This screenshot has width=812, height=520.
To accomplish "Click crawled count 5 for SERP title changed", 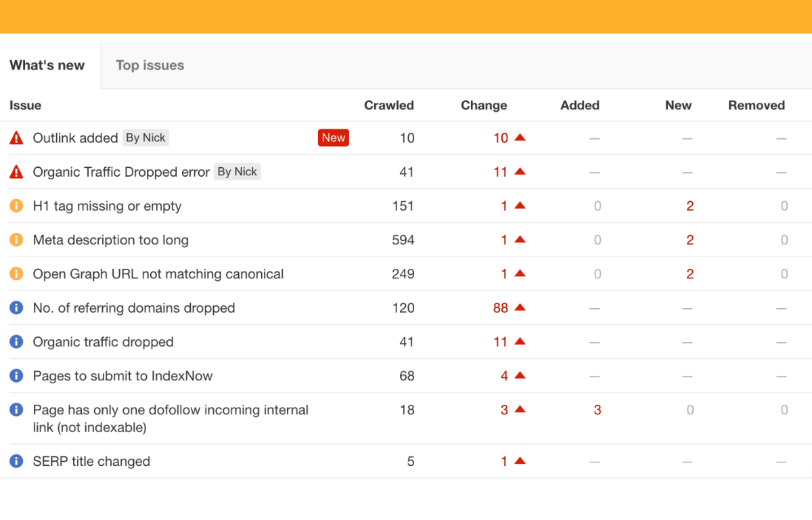I will 411,461.
